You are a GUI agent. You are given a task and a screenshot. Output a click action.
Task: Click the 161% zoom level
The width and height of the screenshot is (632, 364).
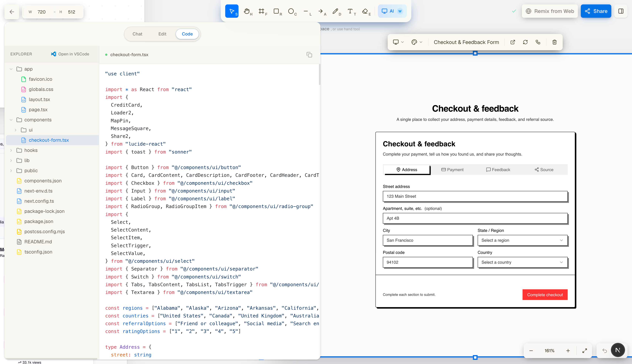pos(550,351)
